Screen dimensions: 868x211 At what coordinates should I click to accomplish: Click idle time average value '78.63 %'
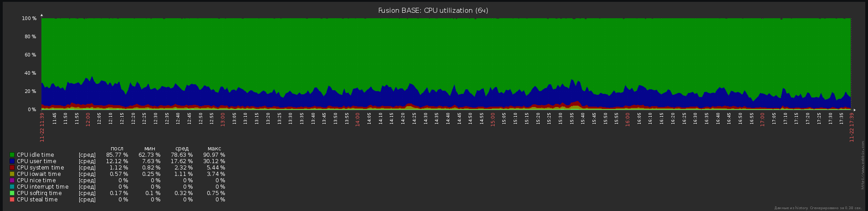coord(182,155)
